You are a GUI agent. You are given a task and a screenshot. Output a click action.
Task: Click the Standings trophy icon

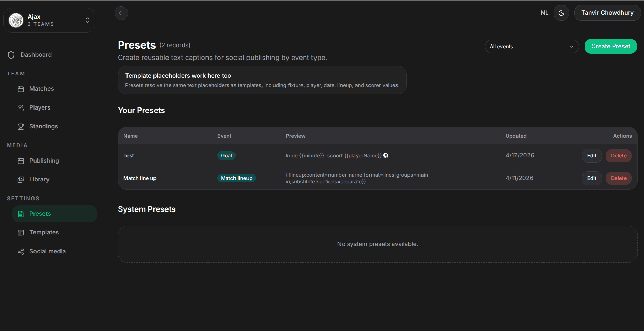(21, 127)
